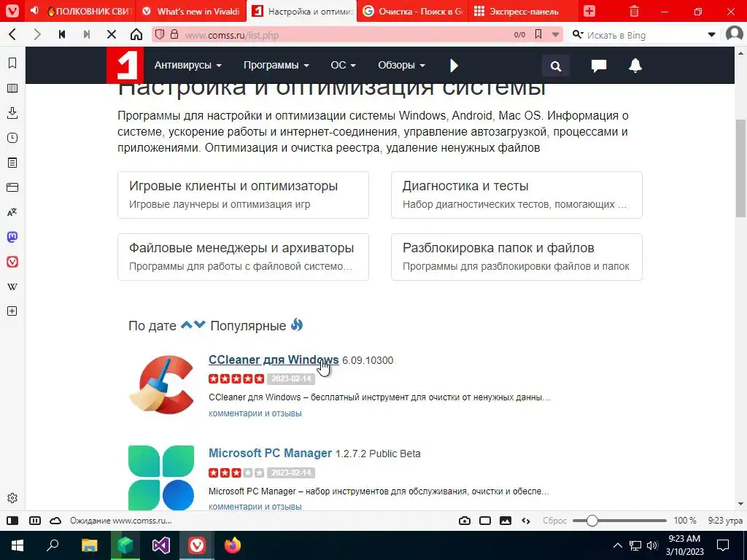Reset zoom with Сброс button

554,521
